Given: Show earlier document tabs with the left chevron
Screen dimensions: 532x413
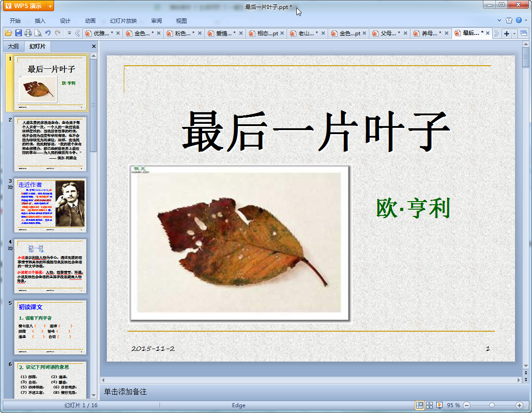Looking at the screenshot, I should pyautogui.click(x=77, y=33).
